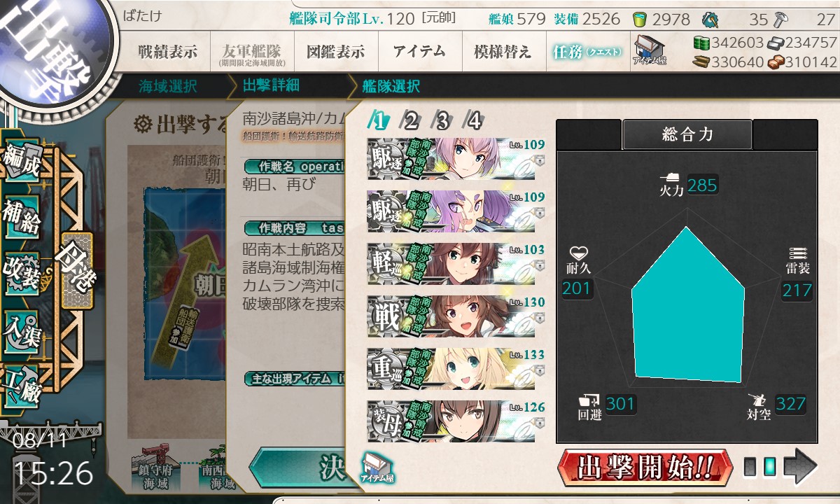Image resolution: width=840 pixels, height=504 pixels.
Task: Select fleet number 4
Action: click(474, 121)
